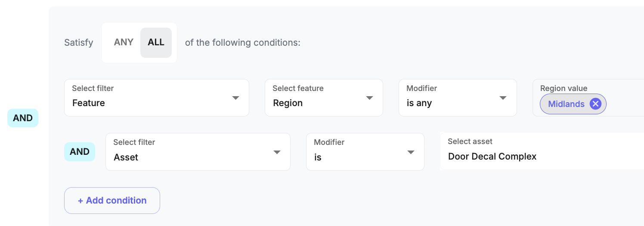Click the arrow next to 'is any'
The height and width of the screenshot is (226, 644).
click(503, 98)
